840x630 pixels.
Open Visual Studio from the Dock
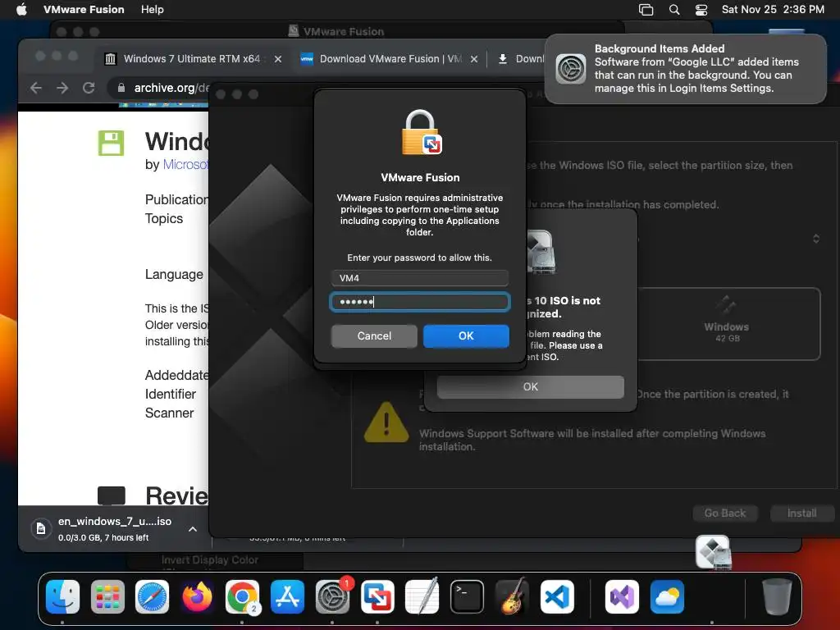[622, 597]
